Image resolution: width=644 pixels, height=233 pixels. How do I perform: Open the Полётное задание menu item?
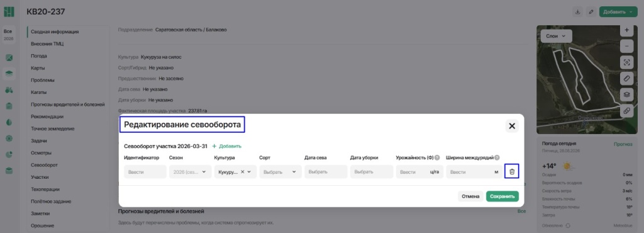(51, 202)
